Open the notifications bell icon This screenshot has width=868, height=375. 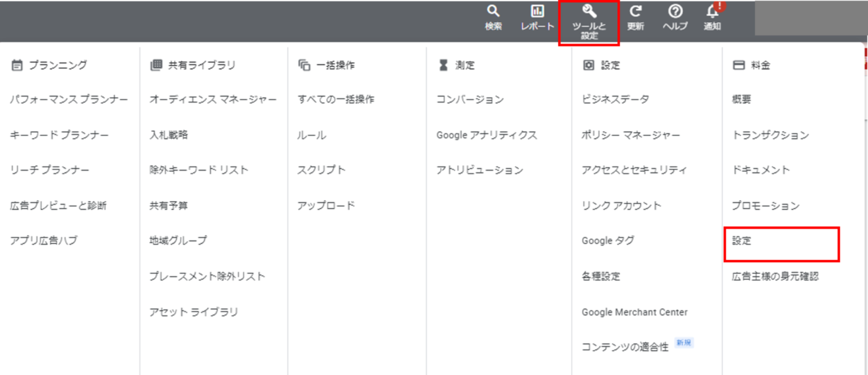point(712,12)
